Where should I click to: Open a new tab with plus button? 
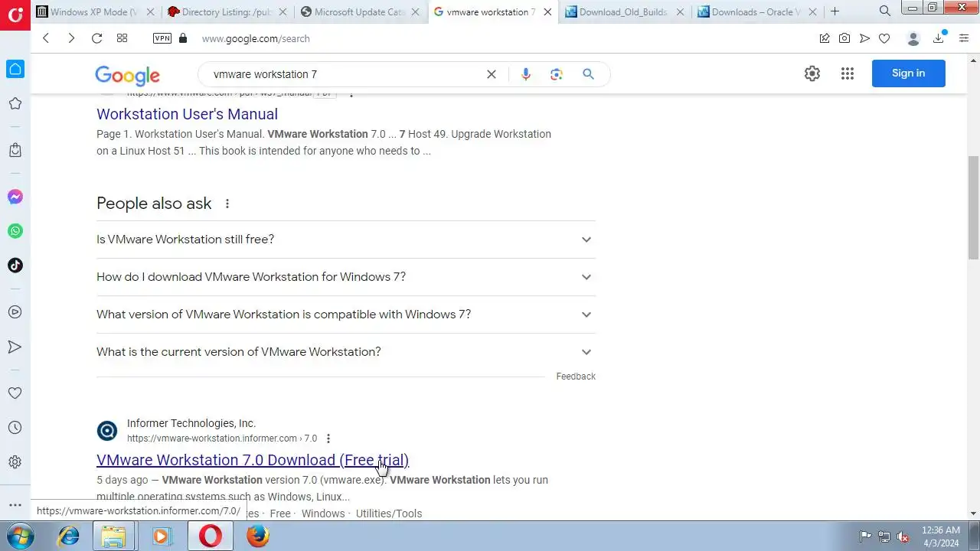click(835, 11)
